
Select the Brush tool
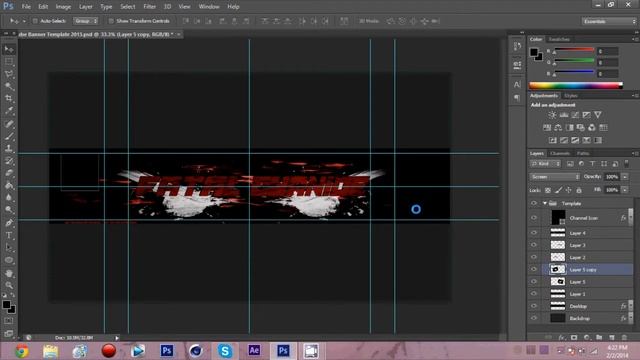click(x=9, y=136)
